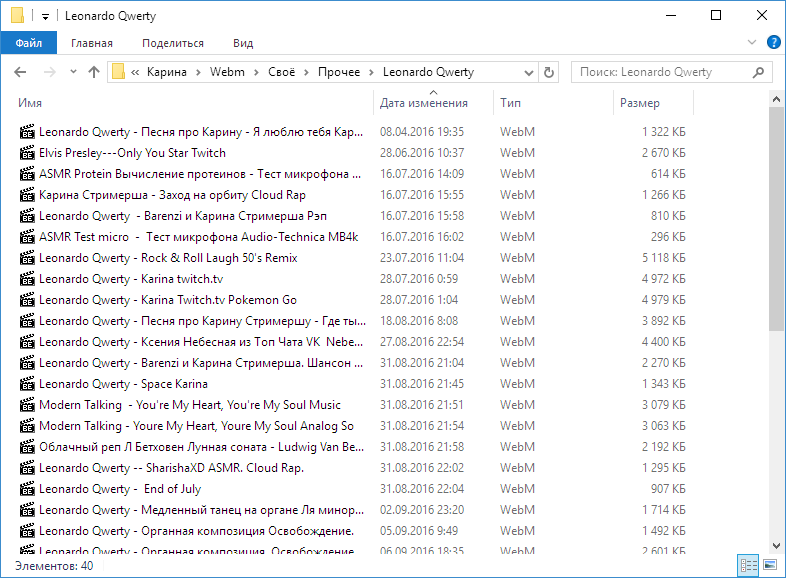786x578 pixels.
Task: Select video icon of Elvis Presley---Only You file
Action: [27, 153]
